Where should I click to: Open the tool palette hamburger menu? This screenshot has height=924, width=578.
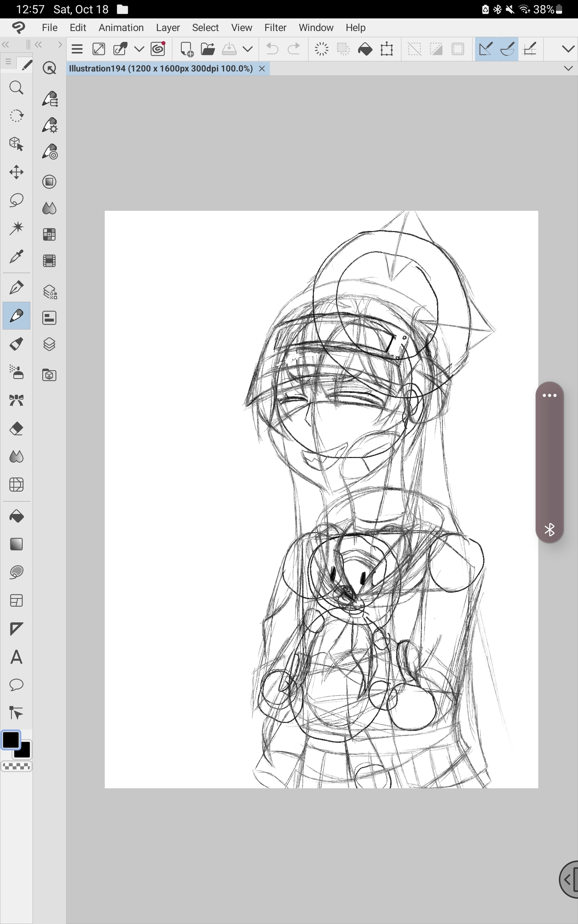pos(8,61)
